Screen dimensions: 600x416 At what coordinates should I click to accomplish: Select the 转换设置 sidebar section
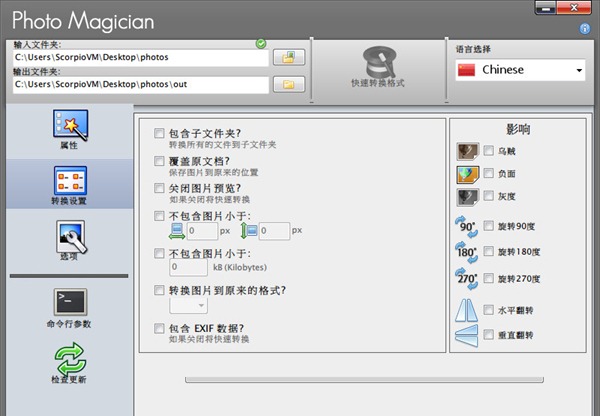[x=70, y=185]
